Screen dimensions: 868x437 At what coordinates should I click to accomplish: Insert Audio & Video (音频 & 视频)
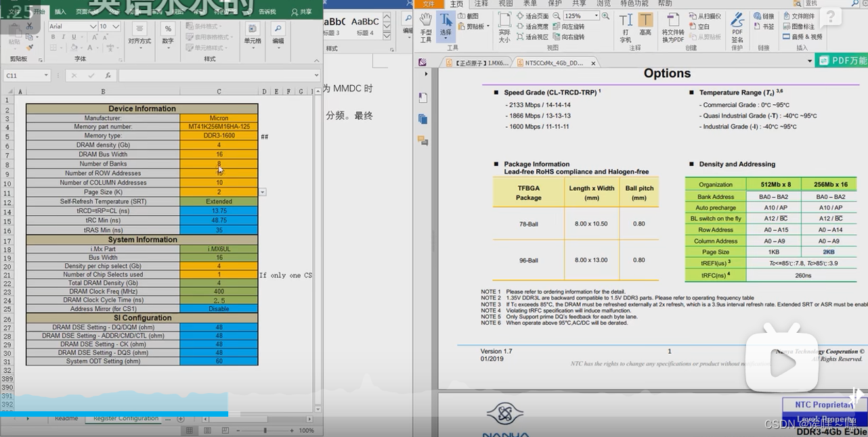pos(802,37)
